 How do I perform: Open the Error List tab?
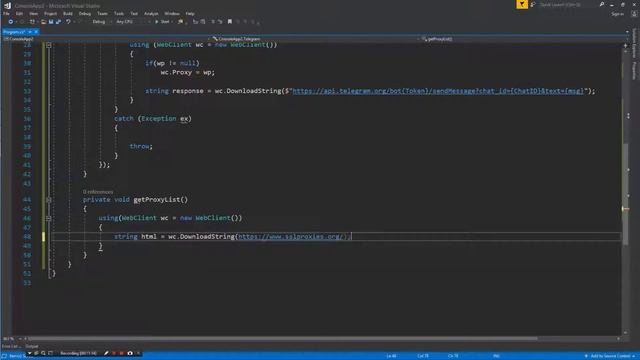10,347
